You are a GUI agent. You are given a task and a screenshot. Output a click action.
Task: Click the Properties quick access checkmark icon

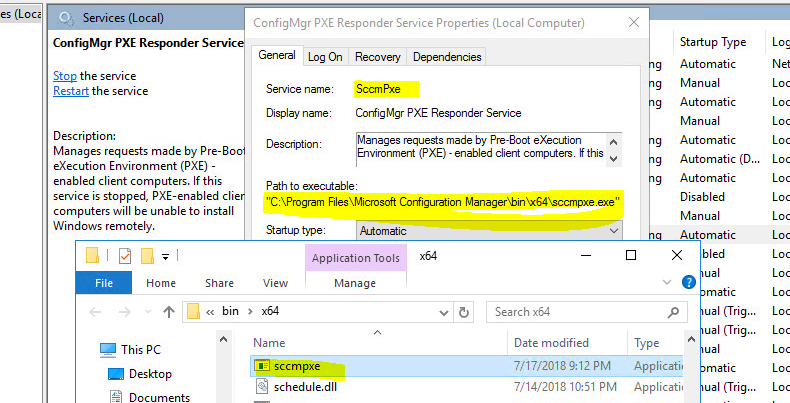click(124, 256)
